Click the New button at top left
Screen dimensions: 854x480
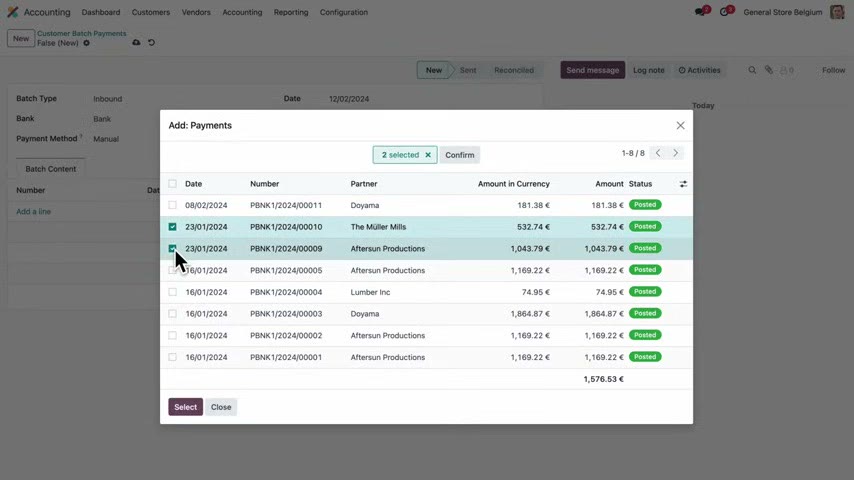(21, 39)
